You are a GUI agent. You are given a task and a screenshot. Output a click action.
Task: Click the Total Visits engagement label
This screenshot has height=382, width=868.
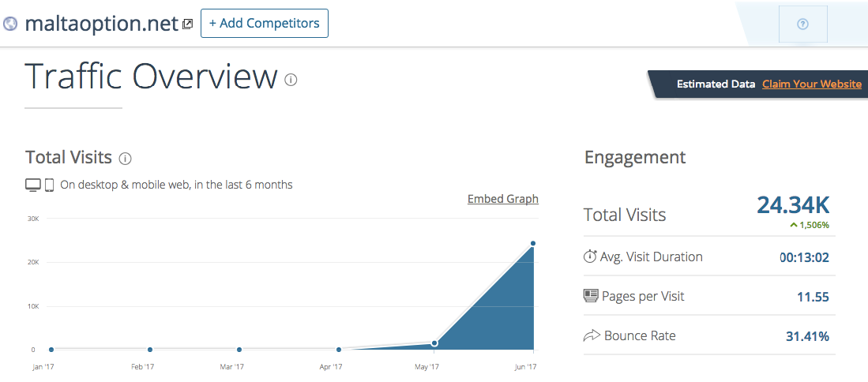click(625, 215)
